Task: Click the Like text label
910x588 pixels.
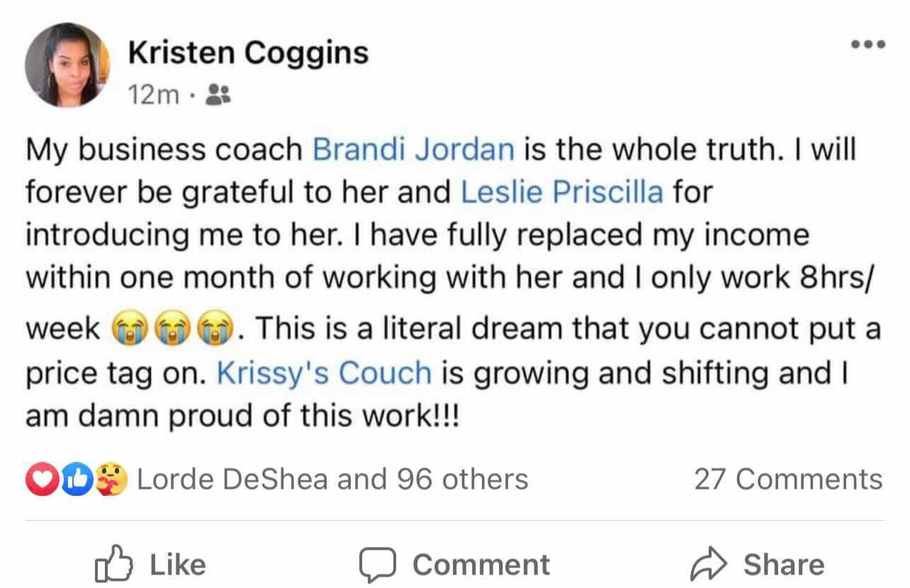Action: pyautogui.click(x=178, y=565)
